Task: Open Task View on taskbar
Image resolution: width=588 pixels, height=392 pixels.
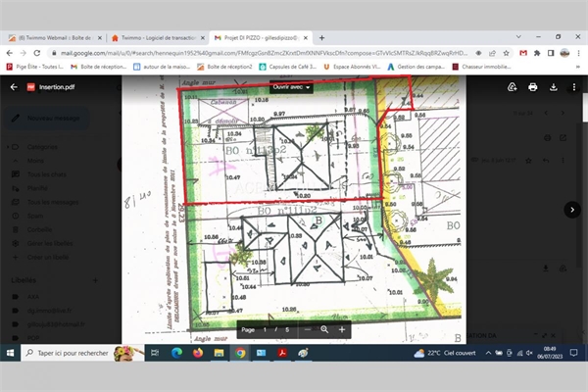Action: click(155, 353)
